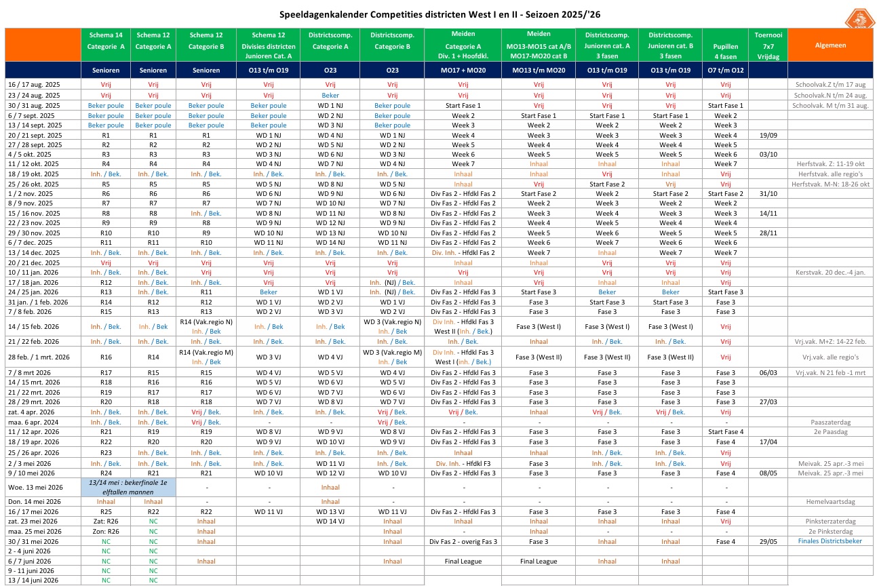Select the MO17 + MO20 subheader cell
The height and width of the screenshot is (588, 877).
[x=463, y=70]
